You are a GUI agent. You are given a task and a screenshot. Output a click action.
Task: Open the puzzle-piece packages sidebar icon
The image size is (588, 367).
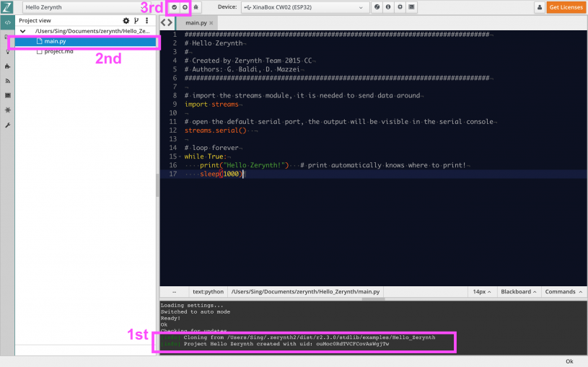pyautogui.click(x=7, y=66)
